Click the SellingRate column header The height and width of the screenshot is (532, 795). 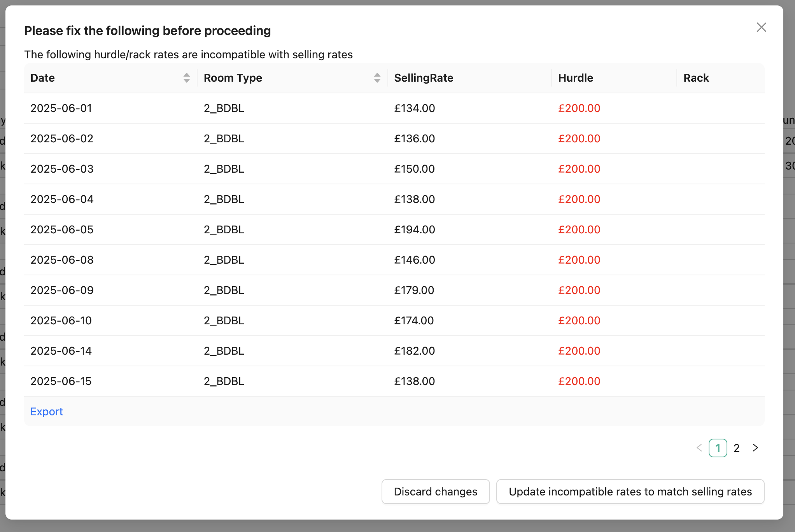[424, 78]
